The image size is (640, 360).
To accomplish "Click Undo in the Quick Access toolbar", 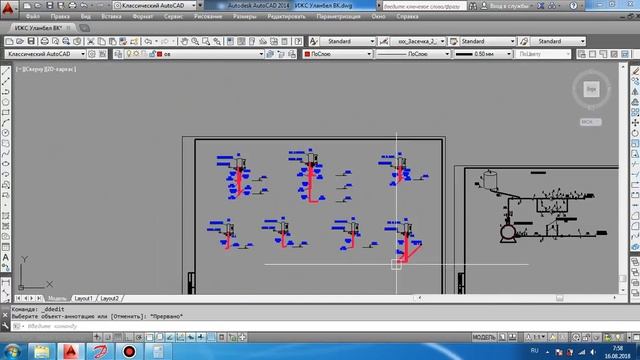I will 84,6.
